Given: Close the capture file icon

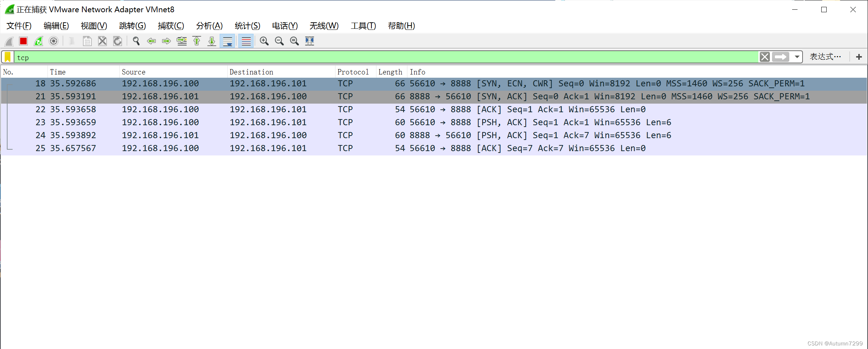Looking at the screenshot, I should click(102, 41).
